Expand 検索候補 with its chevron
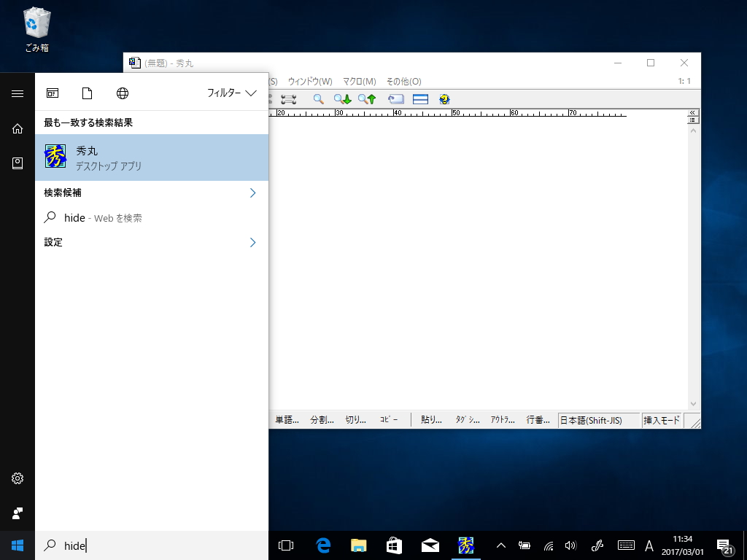 point(252,193)
